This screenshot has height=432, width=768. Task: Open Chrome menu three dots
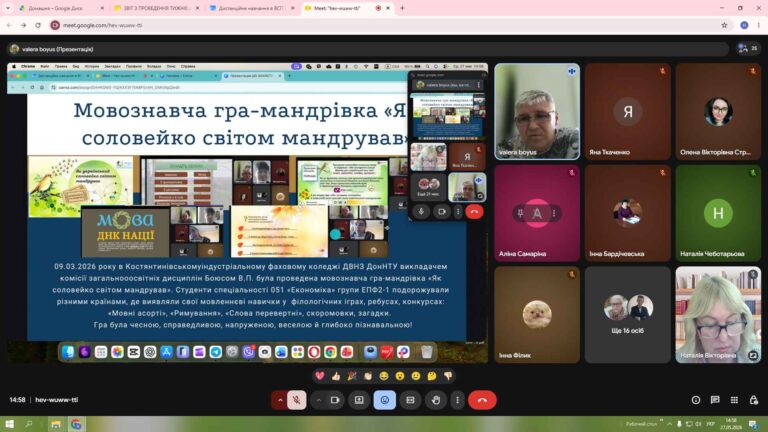[759, 25]
